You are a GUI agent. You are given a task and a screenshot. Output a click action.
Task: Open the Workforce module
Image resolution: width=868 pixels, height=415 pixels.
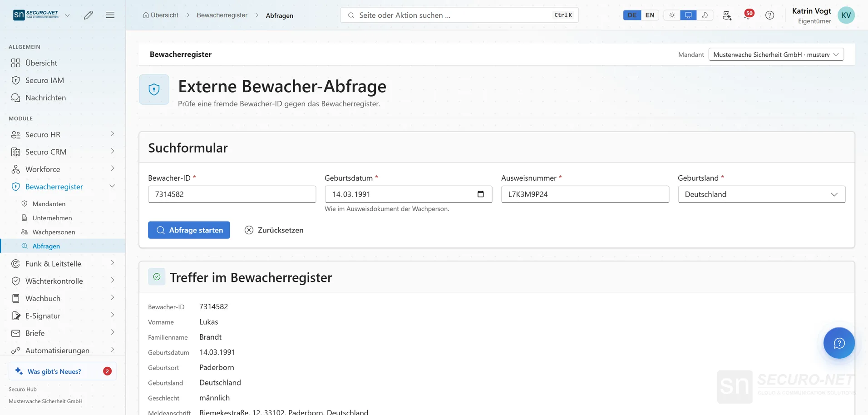(x=63, y=169)
